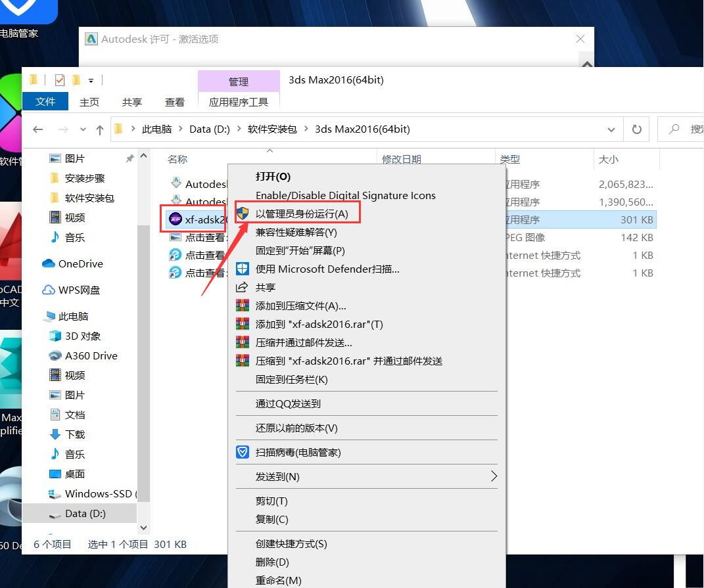Image resolution: width=704 pixels, height=588 pixels.
Task: Toggle the quick access properties checkbox icon
Action: 60,80
